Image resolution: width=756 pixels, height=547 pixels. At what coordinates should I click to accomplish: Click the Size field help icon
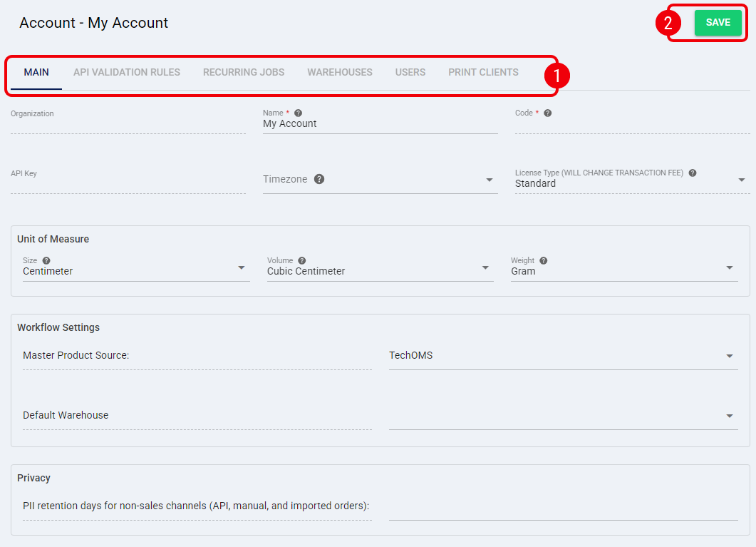coord(46,260)
